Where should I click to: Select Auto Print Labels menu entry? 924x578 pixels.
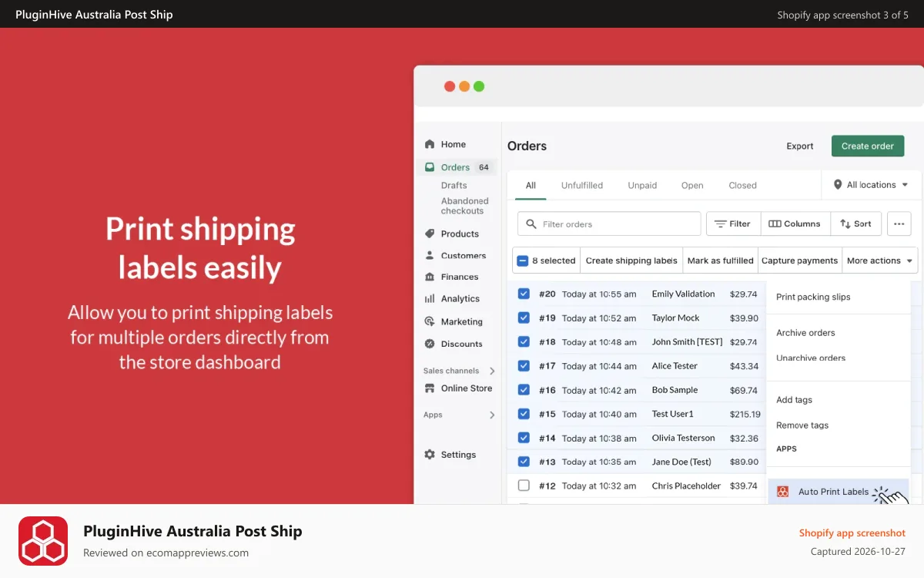point(838,492)
